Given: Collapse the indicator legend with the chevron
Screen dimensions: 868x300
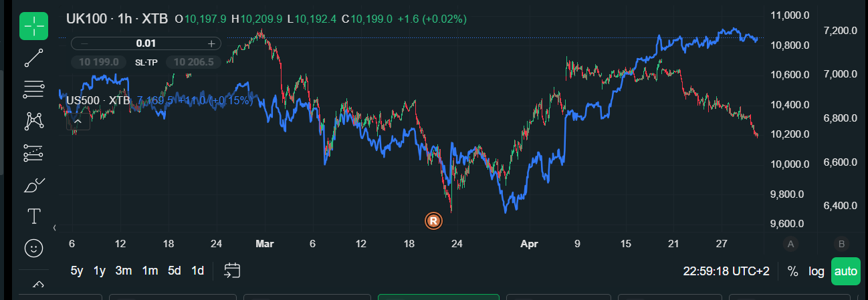Looking at the screenshot, I should (x=78, y=122).
